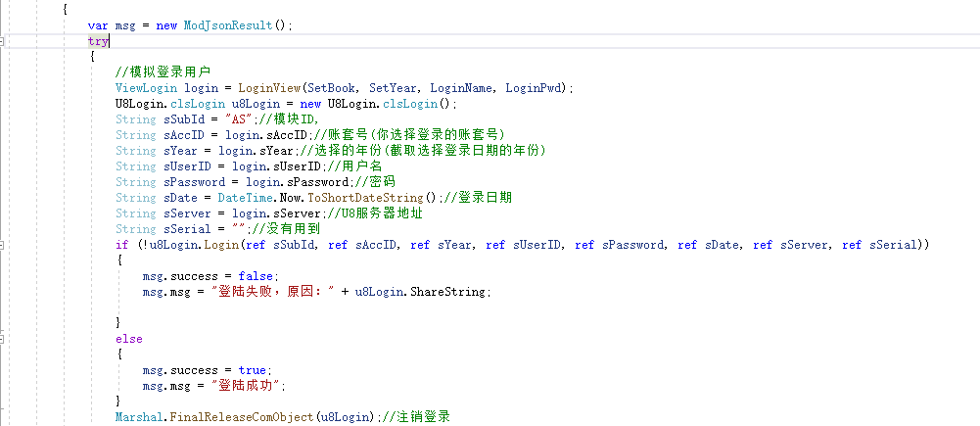The image size is (980, 426).
Task: Click the comment '//账套号(你选择登录的账套号)'
Action: (x=407, y=135)
